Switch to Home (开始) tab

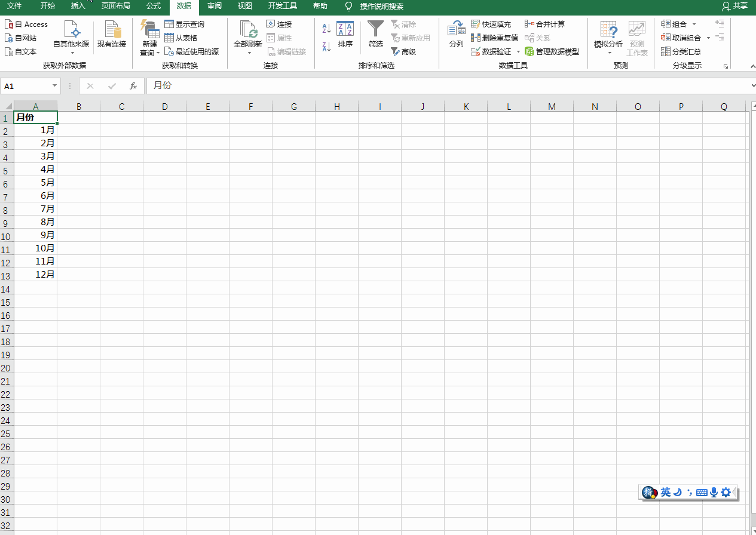point(47,6)
